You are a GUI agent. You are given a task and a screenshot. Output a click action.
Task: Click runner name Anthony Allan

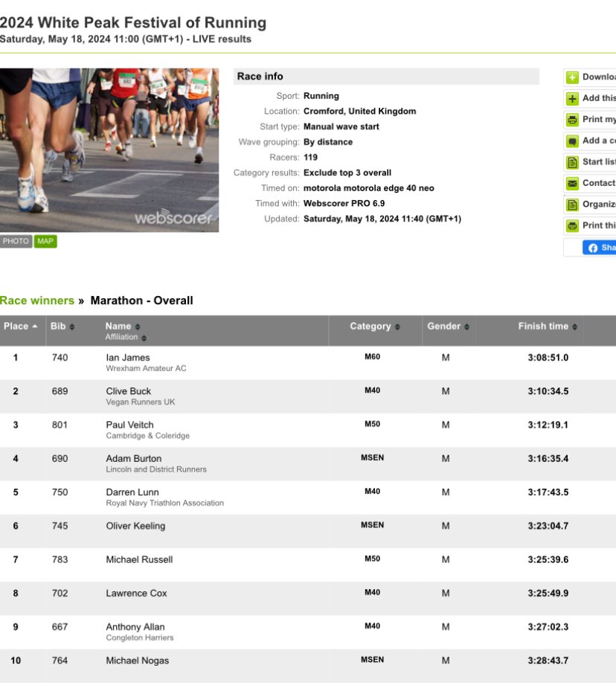pyautogui.click(x=135, y=627)
